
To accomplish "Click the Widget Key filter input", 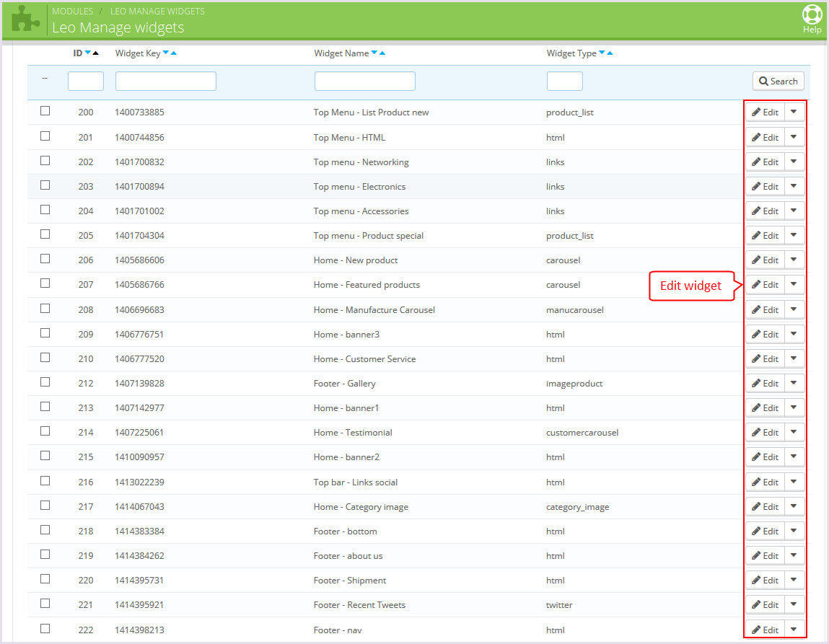I will pyautogui.click(x=165, y=81).
